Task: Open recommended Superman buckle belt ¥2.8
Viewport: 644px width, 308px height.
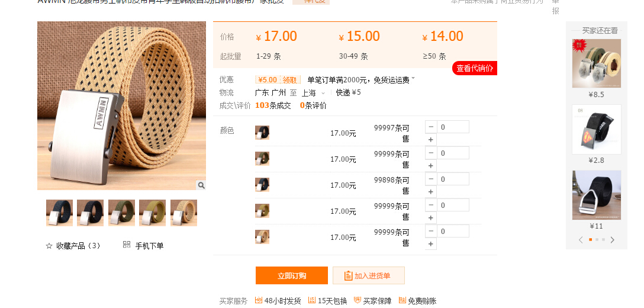Action: [597, 130]
